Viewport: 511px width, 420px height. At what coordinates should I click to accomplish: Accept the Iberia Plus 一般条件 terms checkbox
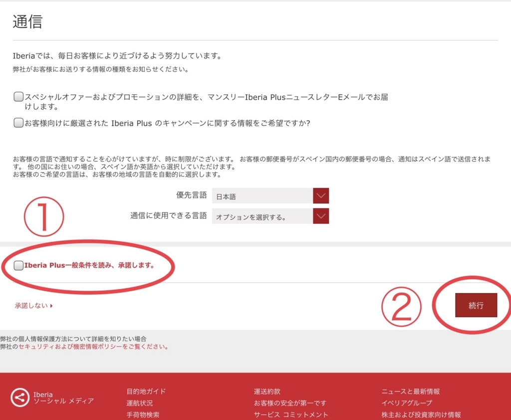pyautogui.click(x=18, y=265)
